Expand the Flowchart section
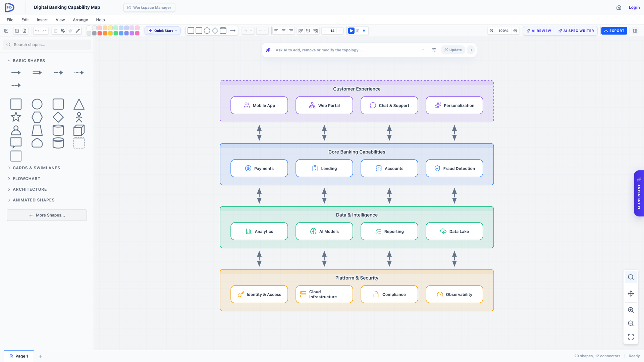The image size is (644, 362). click(x=24, y=179)
